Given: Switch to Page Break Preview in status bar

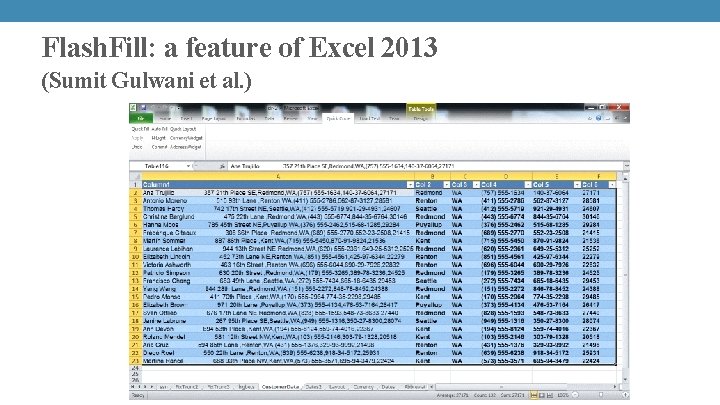Looking at the screenshot, I should (549, 395).
